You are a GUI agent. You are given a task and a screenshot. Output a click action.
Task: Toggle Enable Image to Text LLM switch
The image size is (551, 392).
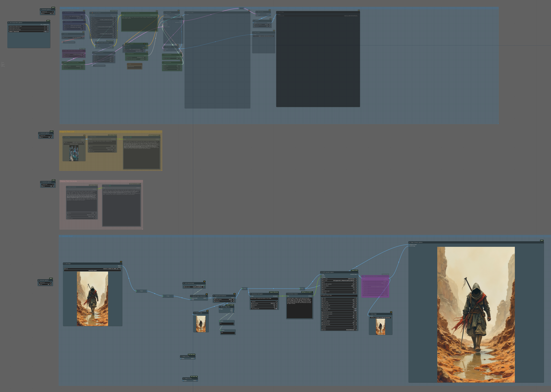coord(46,28)
